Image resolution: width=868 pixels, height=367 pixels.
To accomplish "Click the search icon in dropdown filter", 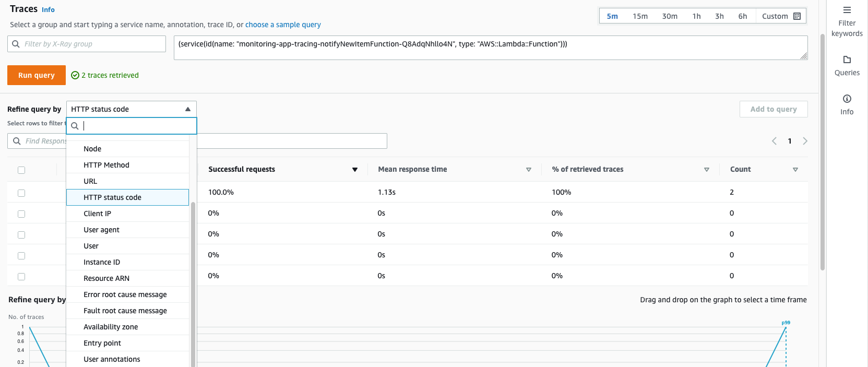I will point(75,126).
